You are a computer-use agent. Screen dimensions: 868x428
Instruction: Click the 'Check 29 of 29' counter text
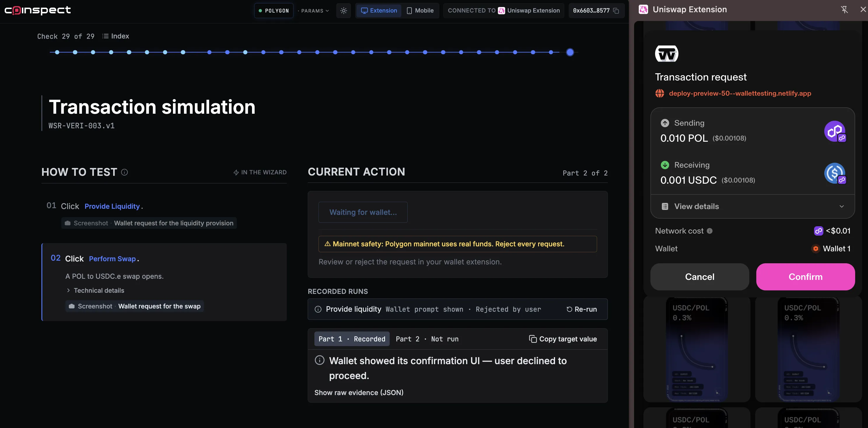click(x=66, y=36)
